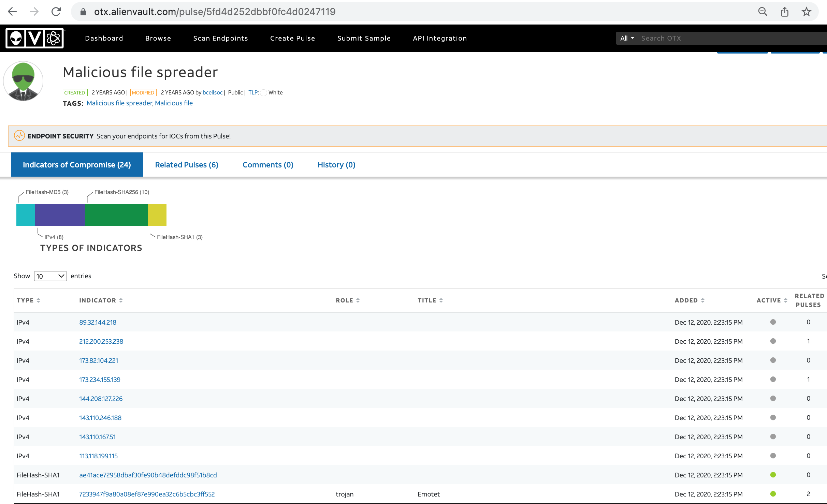Open indicator 212.200.253.238
827x504 pixels.
point(101,341)
